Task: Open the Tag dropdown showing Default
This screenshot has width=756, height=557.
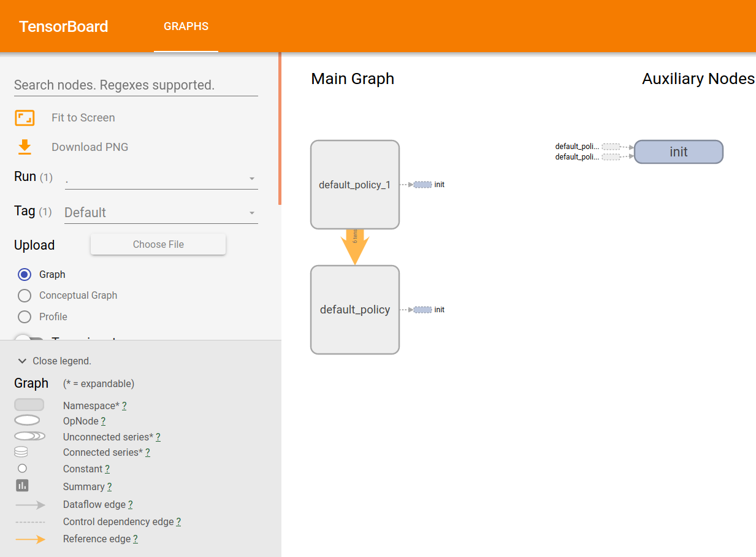Action: click(161, 213)
